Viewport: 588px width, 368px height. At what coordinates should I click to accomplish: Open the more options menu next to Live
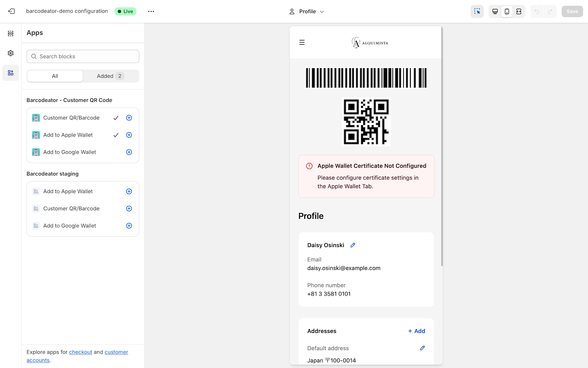[151, 11]
